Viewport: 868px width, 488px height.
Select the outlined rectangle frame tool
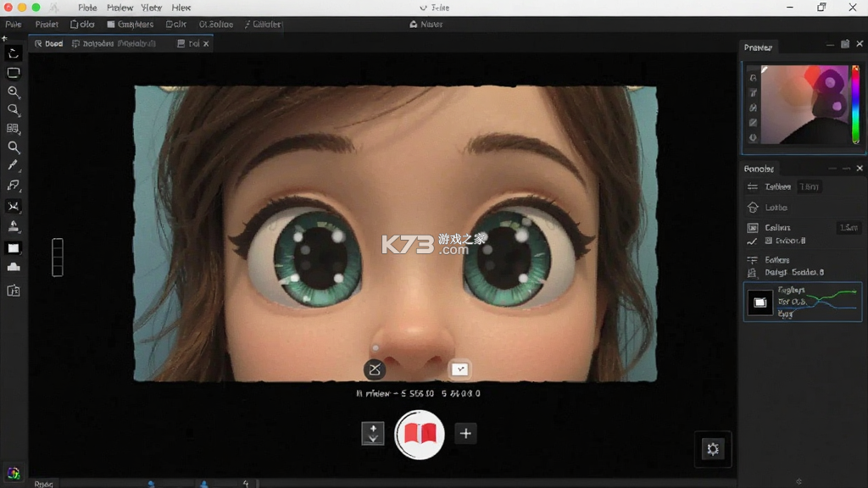tap(14, 73)
